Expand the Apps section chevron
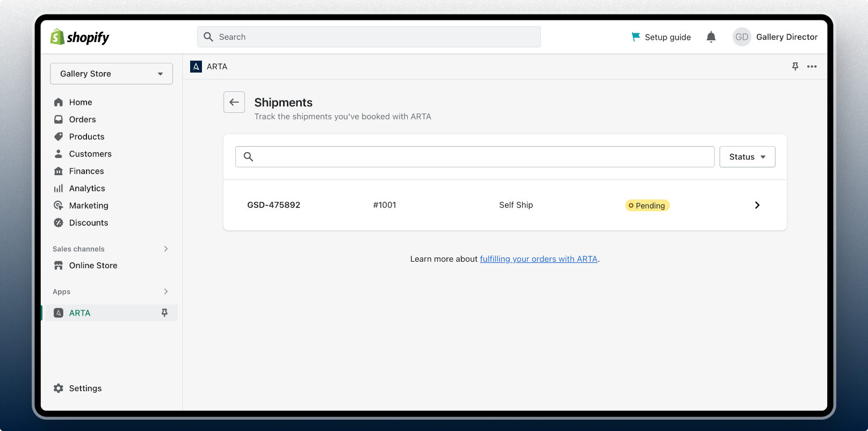This screenshot has height=431, width=868. [166, 291]
